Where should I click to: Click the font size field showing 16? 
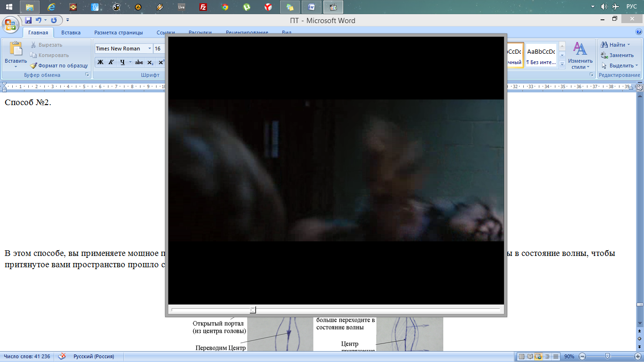click(159, 49)
